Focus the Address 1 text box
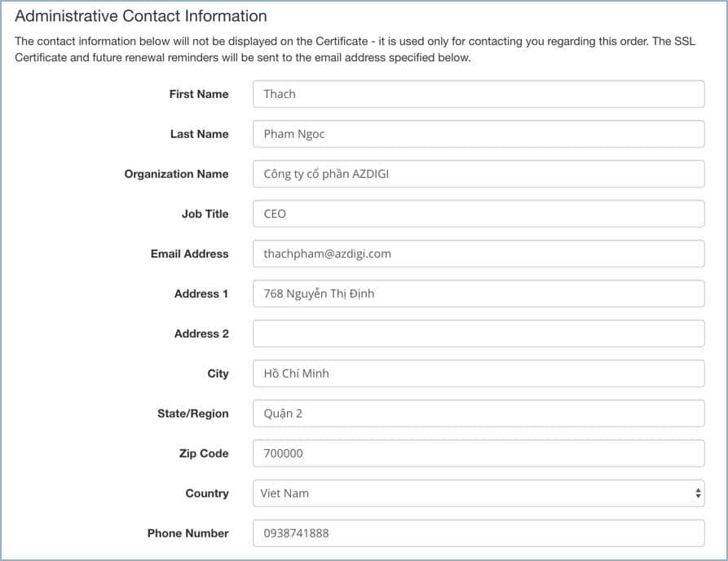The height and width of the screenshot is (561, 728). (478, 294)
